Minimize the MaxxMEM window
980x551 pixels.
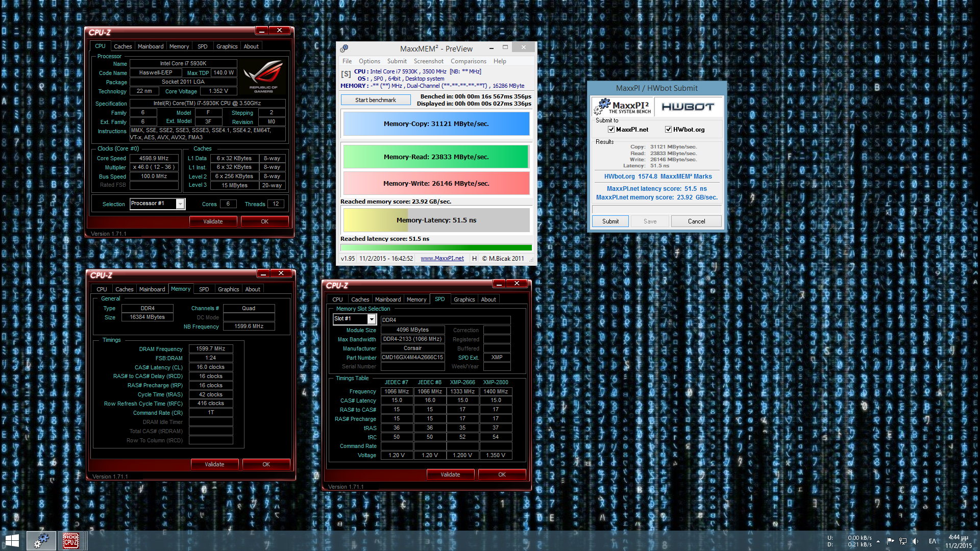491,48
